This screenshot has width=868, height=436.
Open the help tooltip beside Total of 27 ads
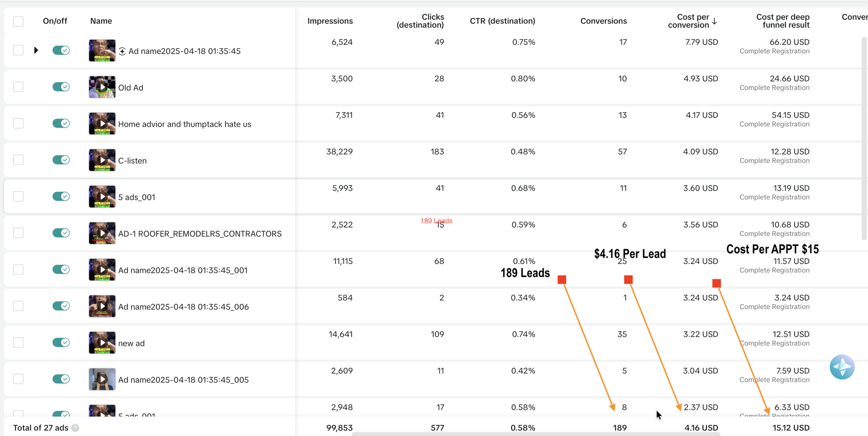75,428
